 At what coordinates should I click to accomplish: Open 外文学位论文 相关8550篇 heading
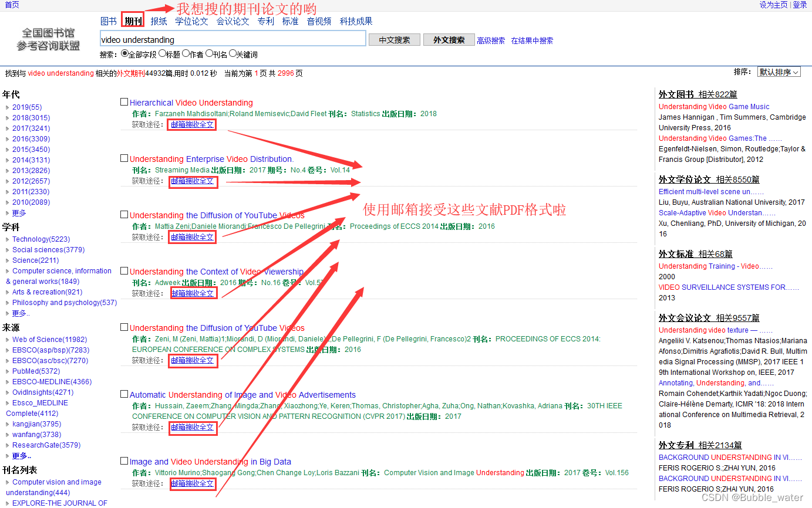tap(709, 180)
